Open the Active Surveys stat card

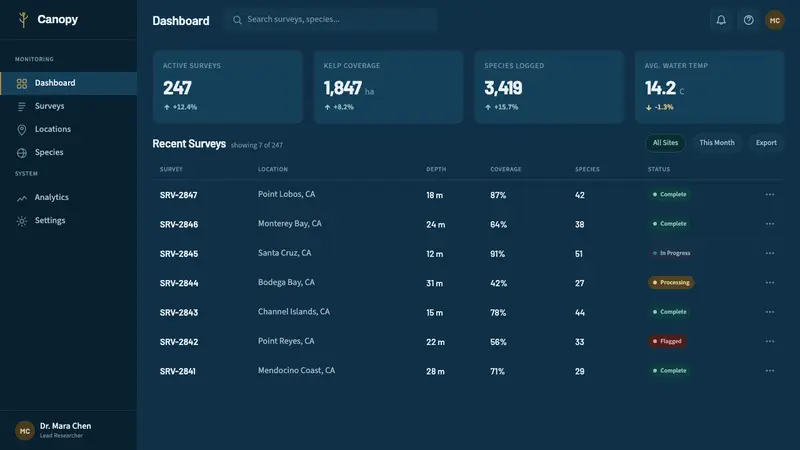click(x=228, y=87)
